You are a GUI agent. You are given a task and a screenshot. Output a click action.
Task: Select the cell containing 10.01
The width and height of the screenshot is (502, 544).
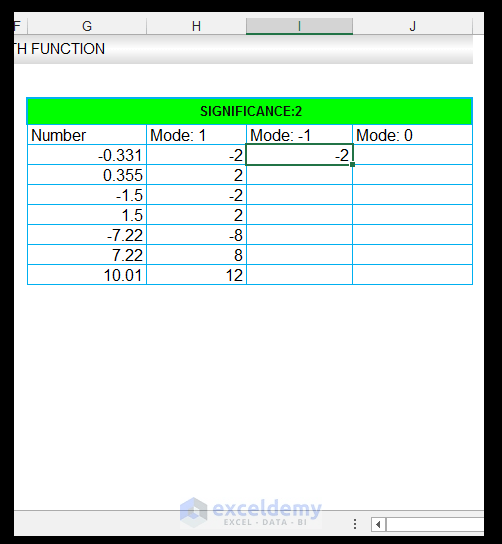87,275
